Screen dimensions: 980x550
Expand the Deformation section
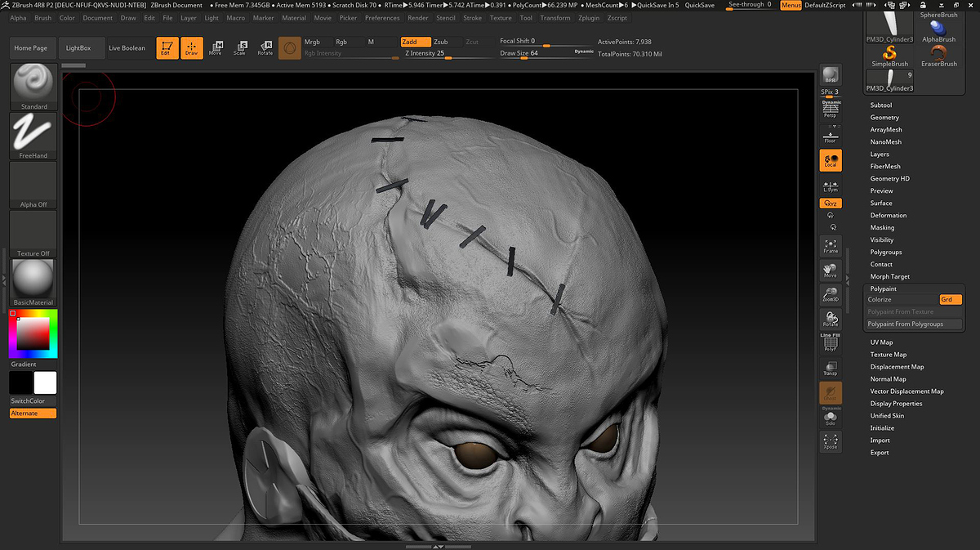coord(889,216)
